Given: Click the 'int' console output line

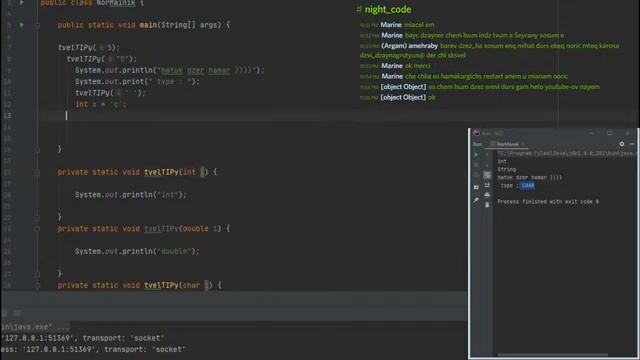Looking at the screenshot, I should [x=502, y=161].
